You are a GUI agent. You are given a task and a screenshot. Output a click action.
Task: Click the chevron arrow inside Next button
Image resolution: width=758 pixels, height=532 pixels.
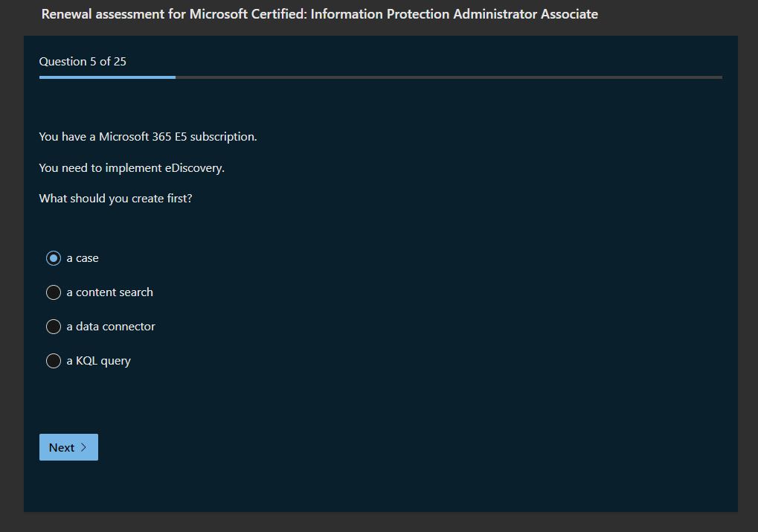click(83, 447)
